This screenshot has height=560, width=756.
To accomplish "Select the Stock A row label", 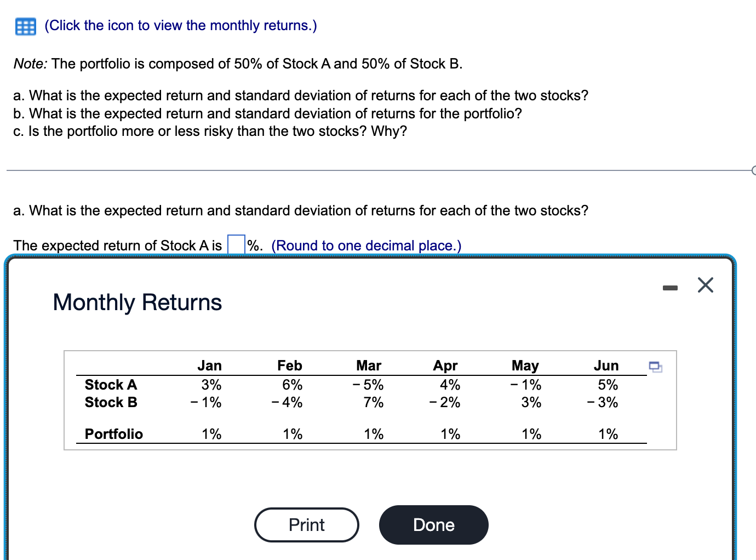I will coord(110,385).
